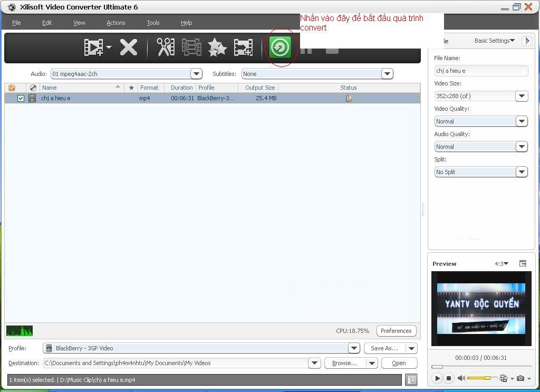Expand the Audio Quality dropdown

pos(522,147)
